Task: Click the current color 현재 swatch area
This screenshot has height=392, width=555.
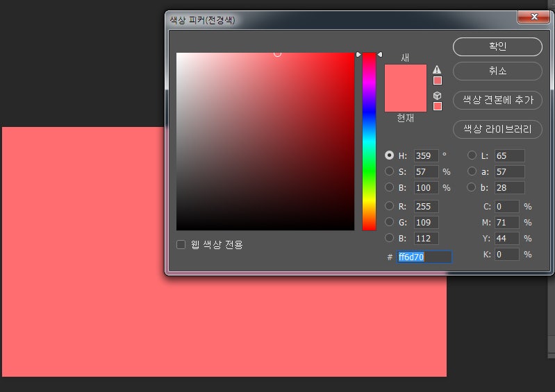Action: pyautogui.click(x=405, y=100)
